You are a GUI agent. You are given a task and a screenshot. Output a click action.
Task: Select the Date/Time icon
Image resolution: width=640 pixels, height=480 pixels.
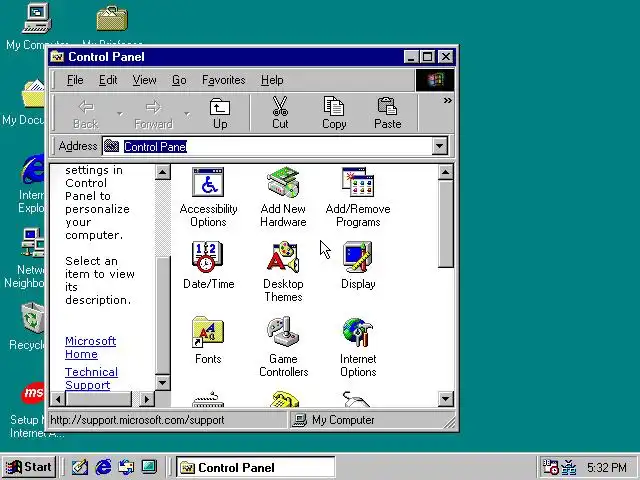[208, 265]
